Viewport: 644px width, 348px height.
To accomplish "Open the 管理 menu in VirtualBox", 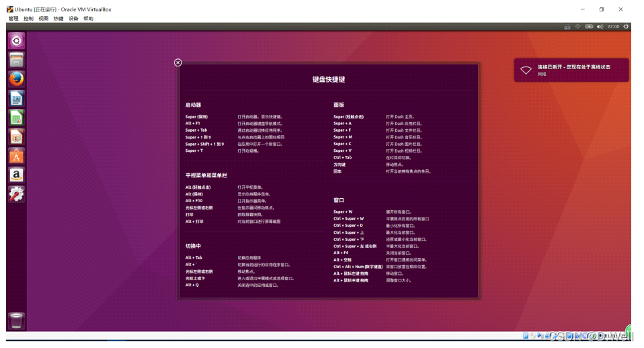I will click(13, 18).
